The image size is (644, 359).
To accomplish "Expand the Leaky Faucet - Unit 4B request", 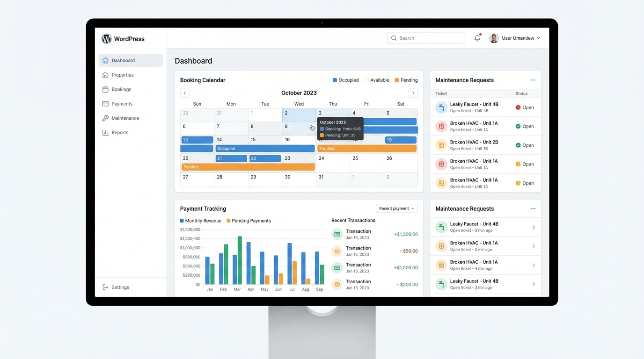I will tap(533, 227).
